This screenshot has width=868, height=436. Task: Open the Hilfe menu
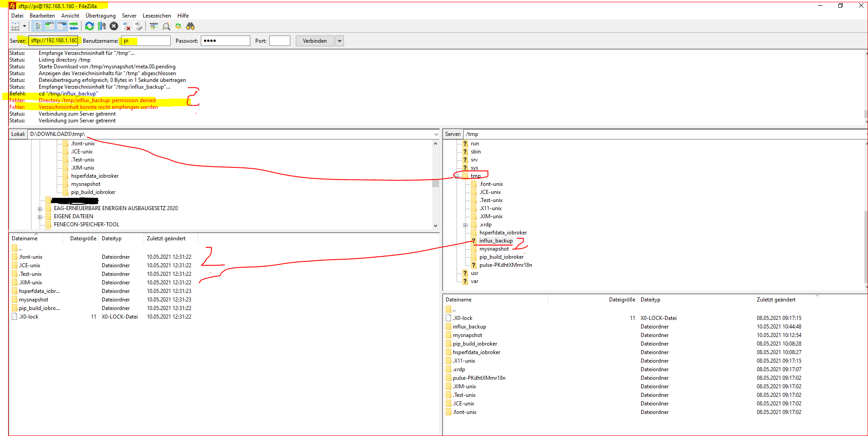[183, 16]
